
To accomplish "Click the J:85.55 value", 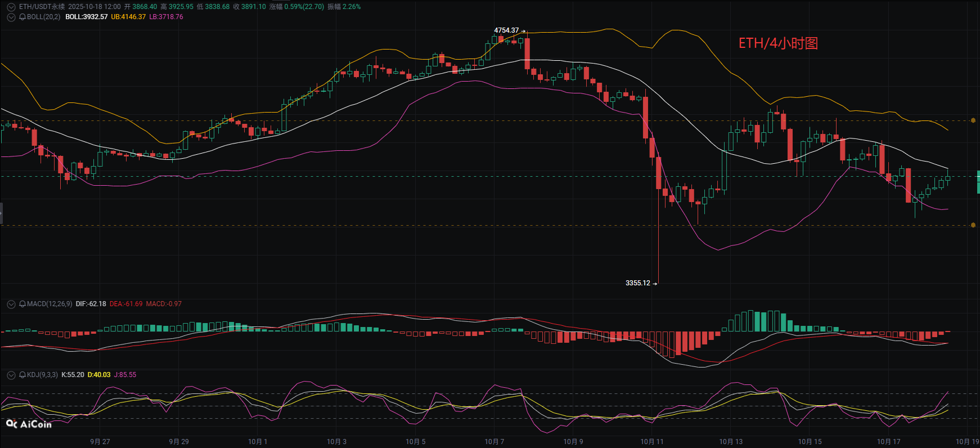I will click(x=125, y=375).
